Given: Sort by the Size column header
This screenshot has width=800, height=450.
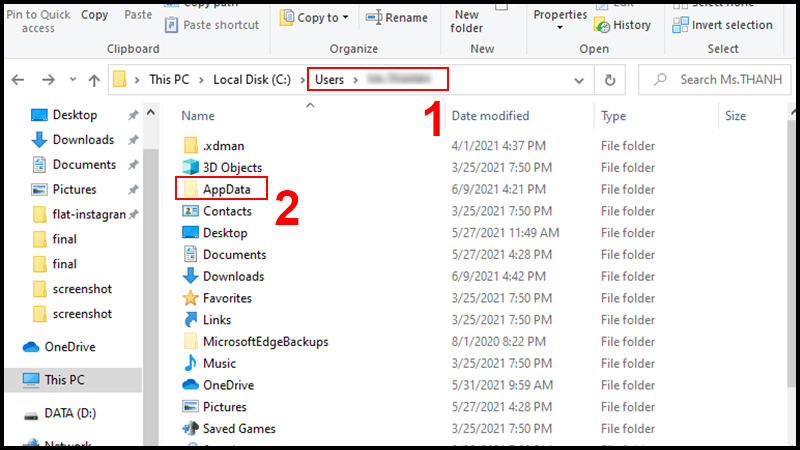Looking at the screenshot, I should click(735, 116).
